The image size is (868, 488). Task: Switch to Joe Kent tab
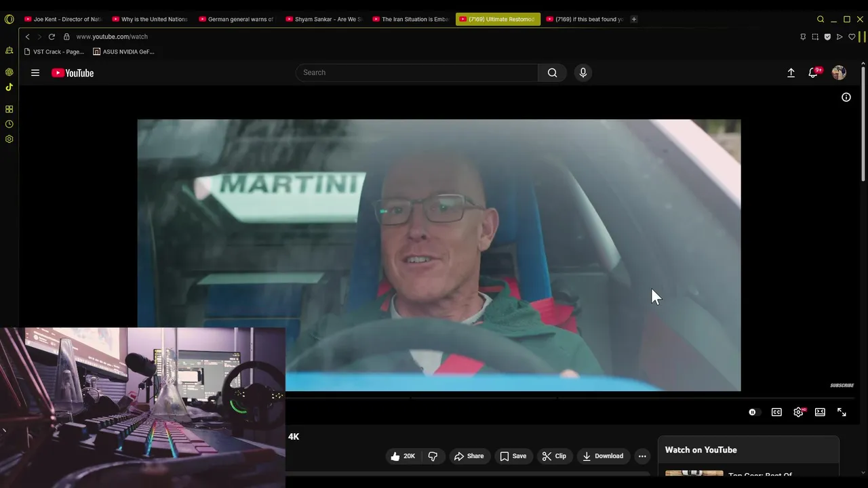[63, 19]
